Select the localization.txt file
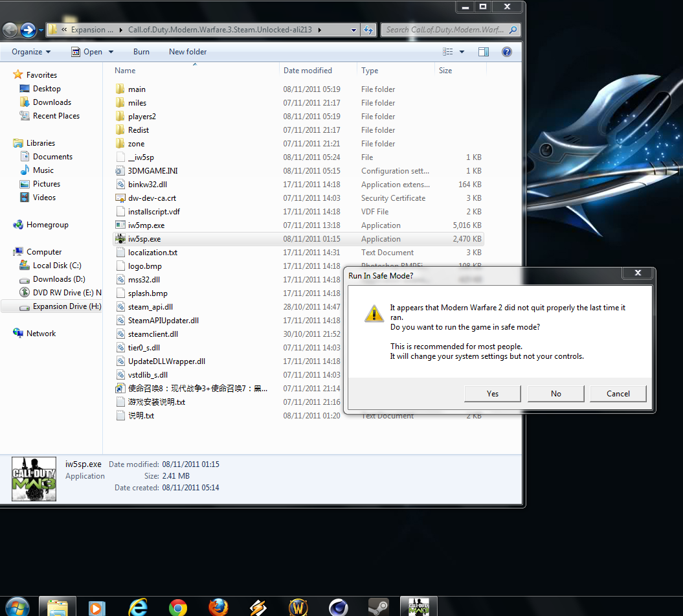The height and width of the screenshot is (616, 683). pyautogui.click(x=147, y=253)
